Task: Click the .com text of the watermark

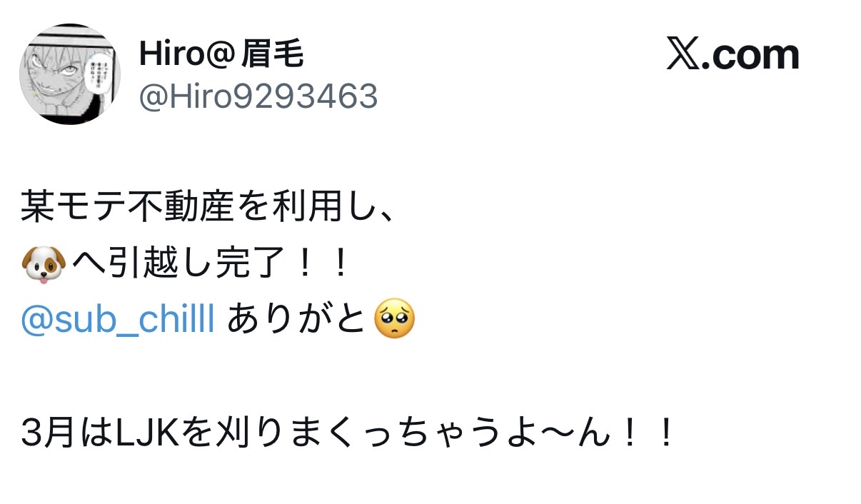Action: click(750, 56)
